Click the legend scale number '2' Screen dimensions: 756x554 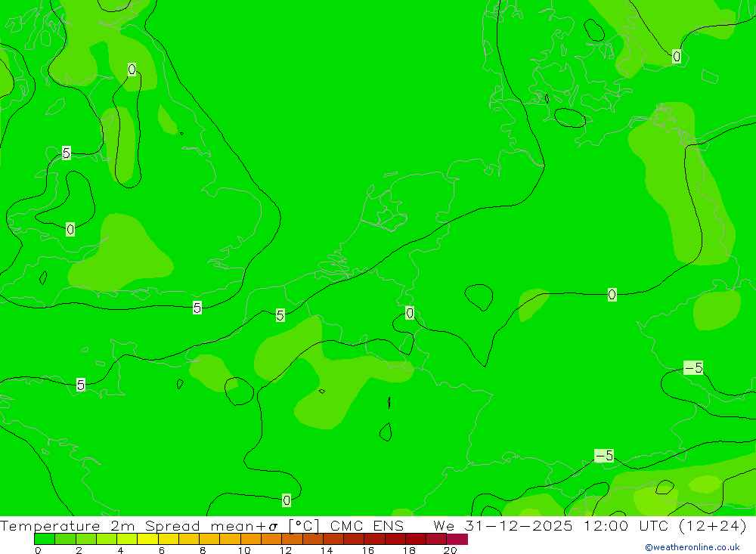tap(79, 550)
